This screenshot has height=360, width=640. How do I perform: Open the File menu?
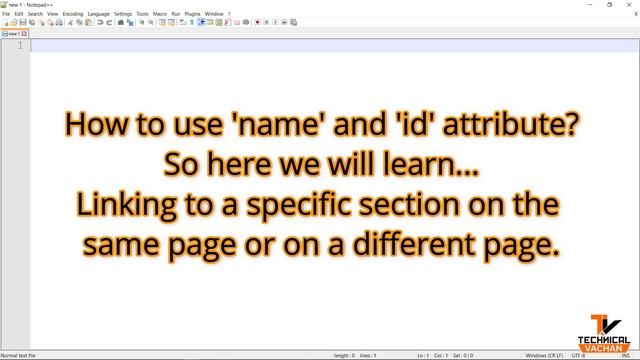pyautogui.click(x=6, y=14)
